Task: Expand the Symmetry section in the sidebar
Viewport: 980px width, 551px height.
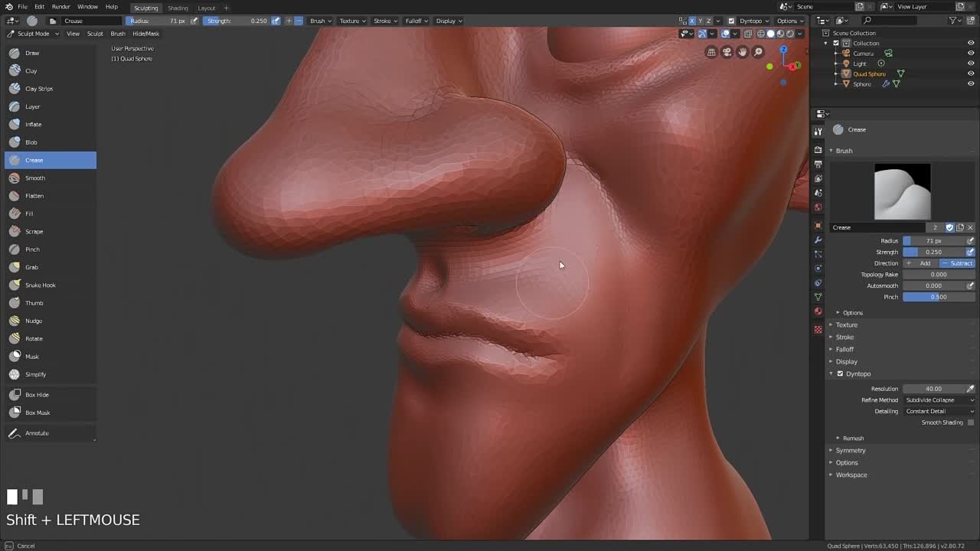Action: coord(851,450)
